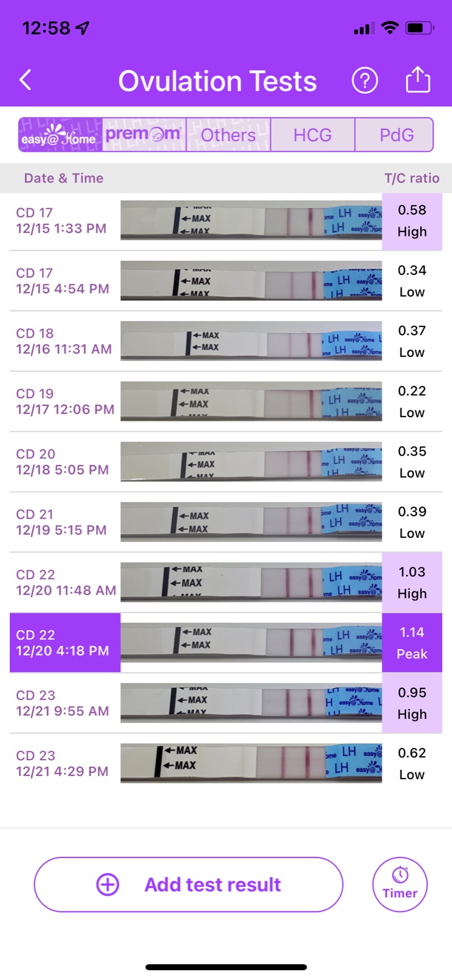Select the CD 19 12/17 12:06 PM row
Viewport: 452px width, 980px height.
[65, 401]
